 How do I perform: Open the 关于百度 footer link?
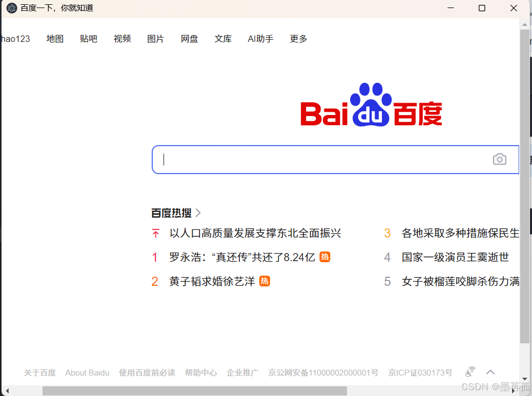click(40, 372)
